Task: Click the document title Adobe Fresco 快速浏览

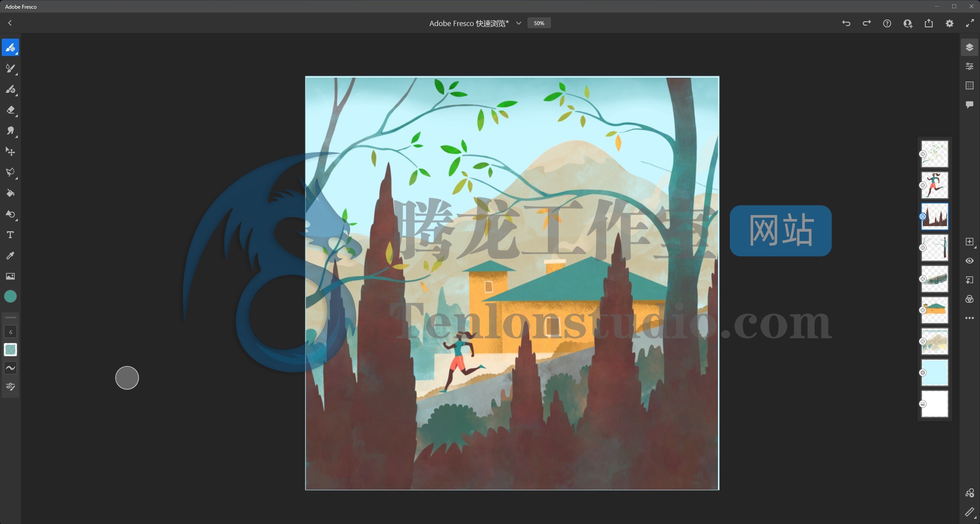Action: (x=469, y=23)
